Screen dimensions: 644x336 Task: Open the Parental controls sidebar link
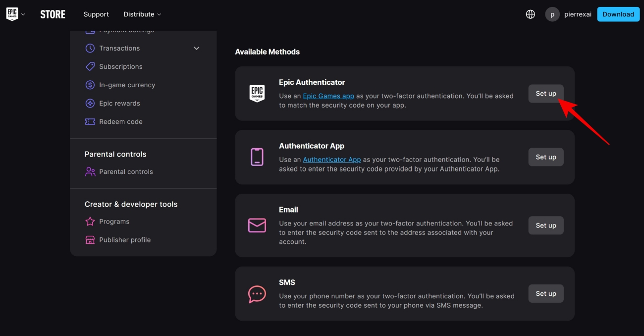[126, 171]
